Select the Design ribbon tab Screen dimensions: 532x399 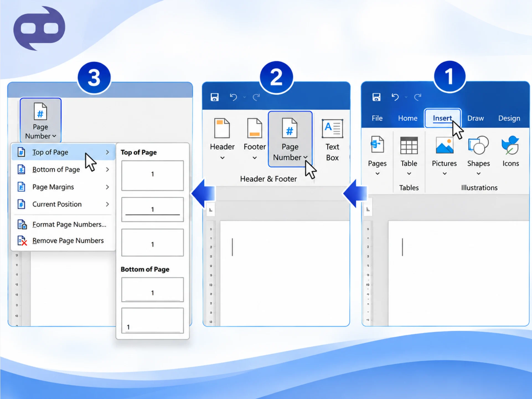click(509, 118)
